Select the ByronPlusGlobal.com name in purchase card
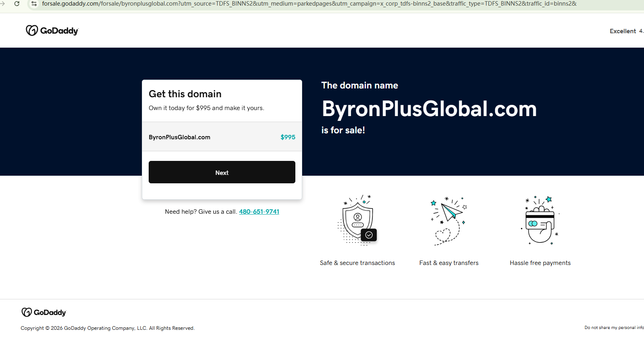Screen dimensions: 644x343 (x=180, y=137)
